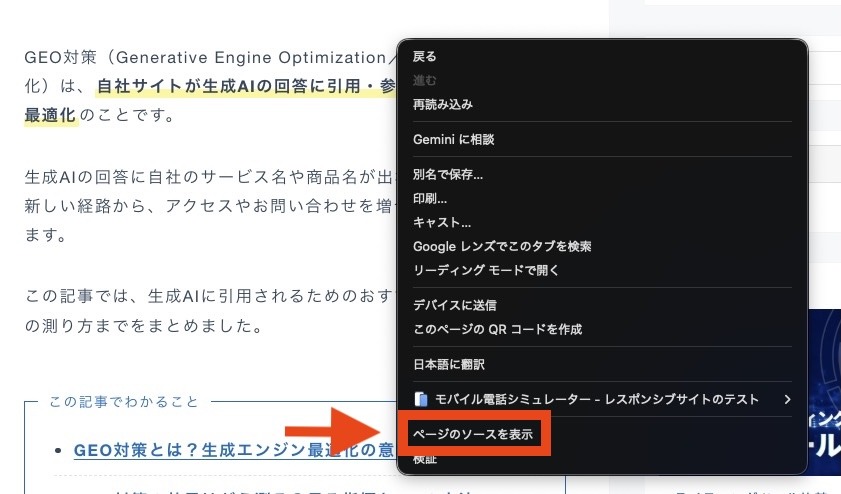841x494 pixels.
Task: Select Google レンズでこのタブを検索
Action: [x=502, y=246]
